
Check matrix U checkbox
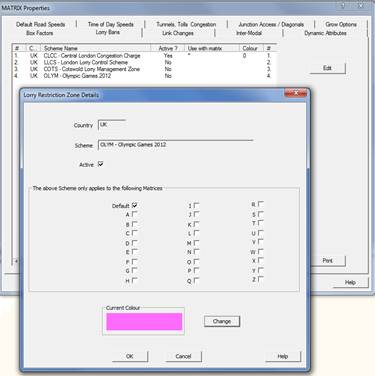click(261, 233)
